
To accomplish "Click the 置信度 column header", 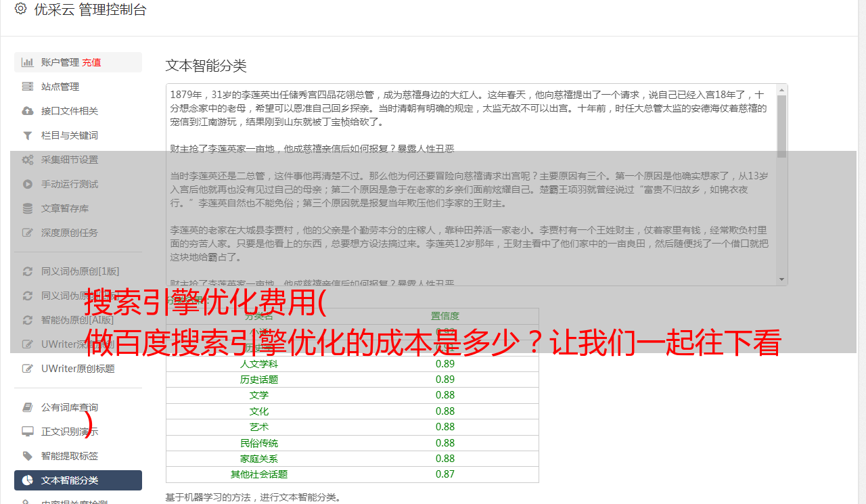I will [x=445, y=316].
